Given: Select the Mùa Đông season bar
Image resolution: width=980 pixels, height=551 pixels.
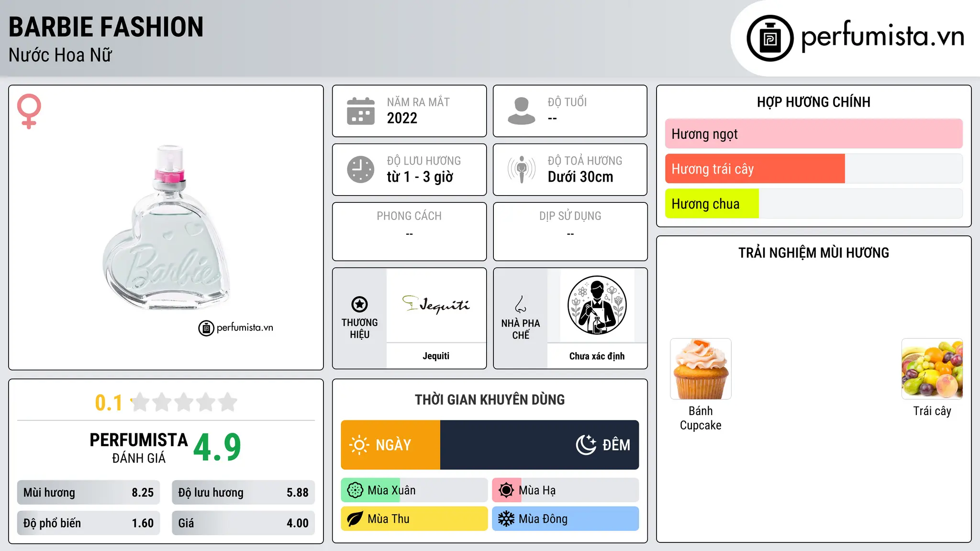Looking at the screenshot, I should click(x=566, y=519).
